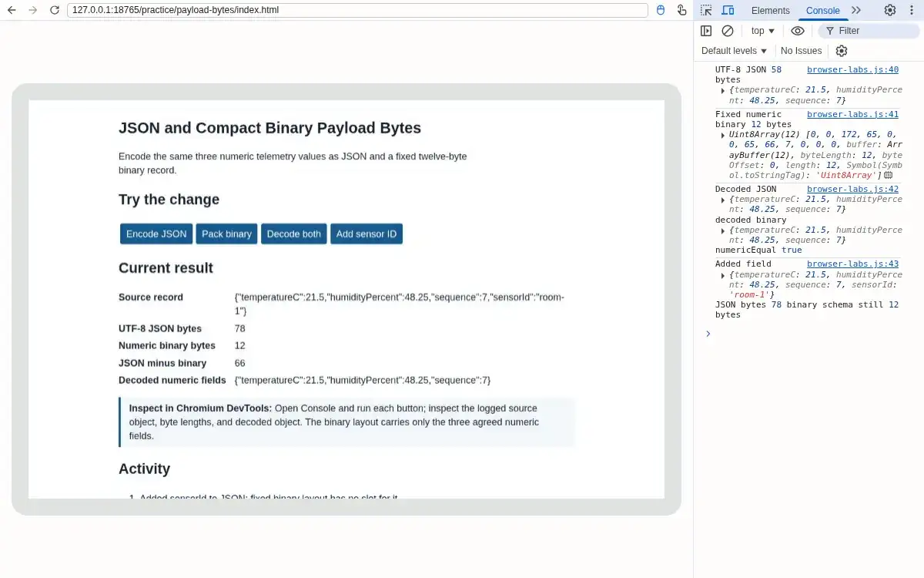Image resolution: width=924 pixels, height=578 pixels.
Task: Click the "JSON bytes 78 binary schema still 12 bytes" message
Action: (807, 310)
